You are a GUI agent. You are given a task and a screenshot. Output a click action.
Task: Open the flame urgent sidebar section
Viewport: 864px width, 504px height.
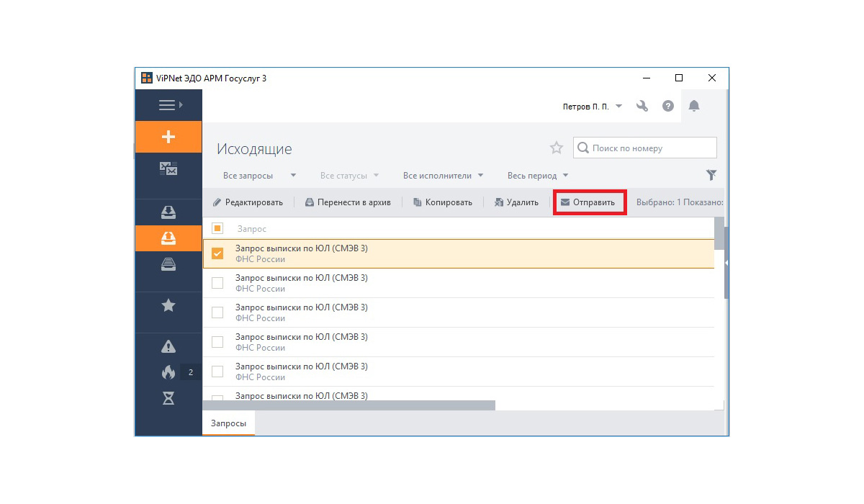[168, 372]
